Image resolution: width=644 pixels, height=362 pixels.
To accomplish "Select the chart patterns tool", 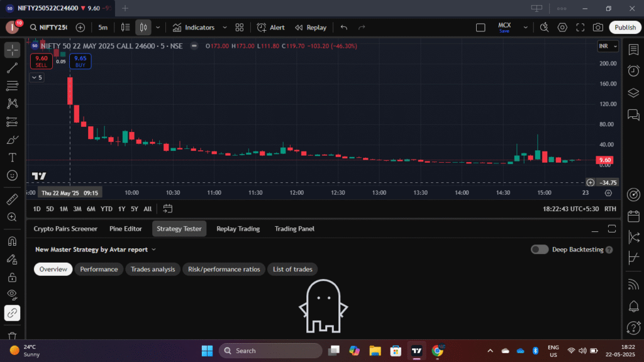I will tap(13, 104).
